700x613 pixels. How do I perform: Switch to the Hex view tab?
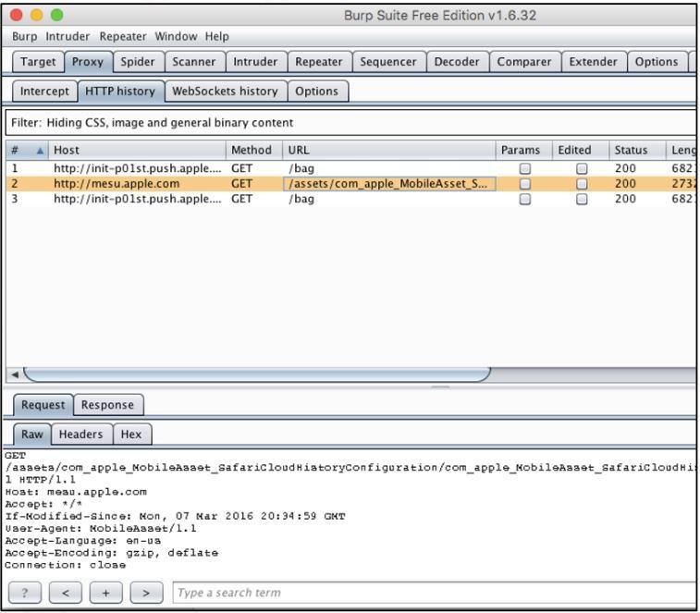pyautogui.click(x=131, y=435)
